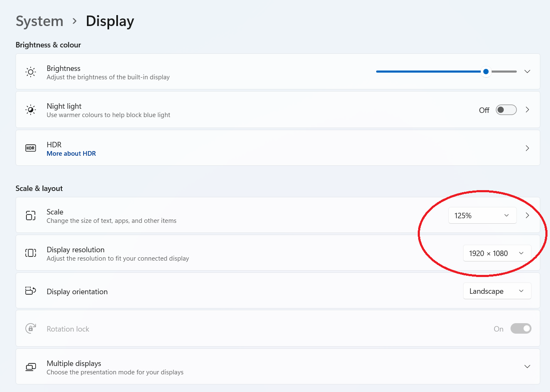Image resolution: width=550 pixels, height=392 pixels.
Task: Click the Display resolution icon
Action: point(31,253)
